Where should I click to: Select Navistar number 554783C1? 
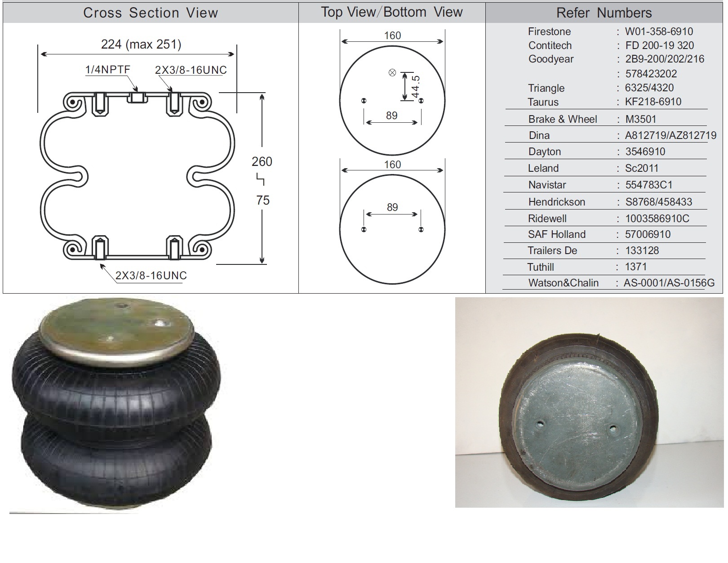(649, 185)
